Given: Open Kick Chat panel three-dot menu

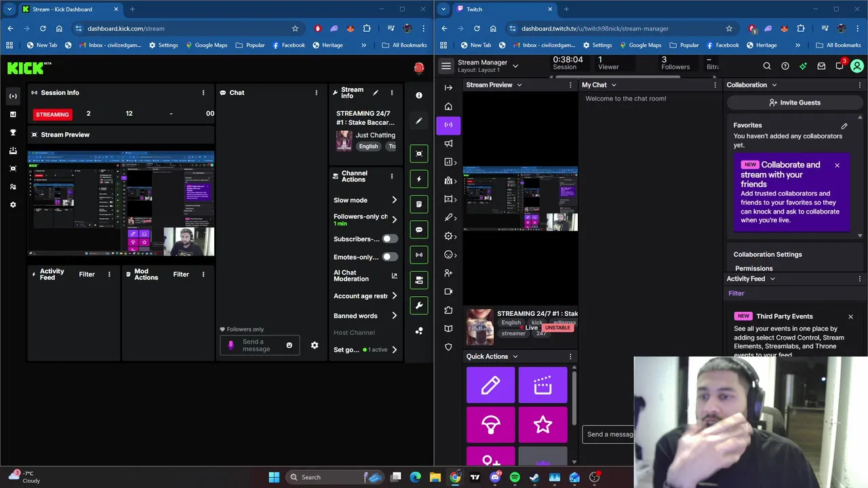Looking at the screenshot, I should [316, 93].
